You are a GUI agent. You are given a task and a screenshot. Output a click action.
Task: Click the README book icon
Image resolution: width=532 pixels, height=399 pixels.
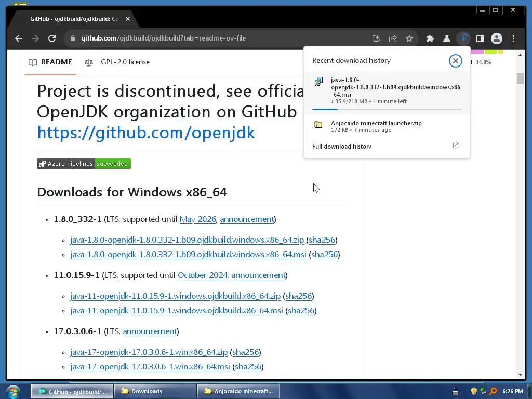[33, 62]
